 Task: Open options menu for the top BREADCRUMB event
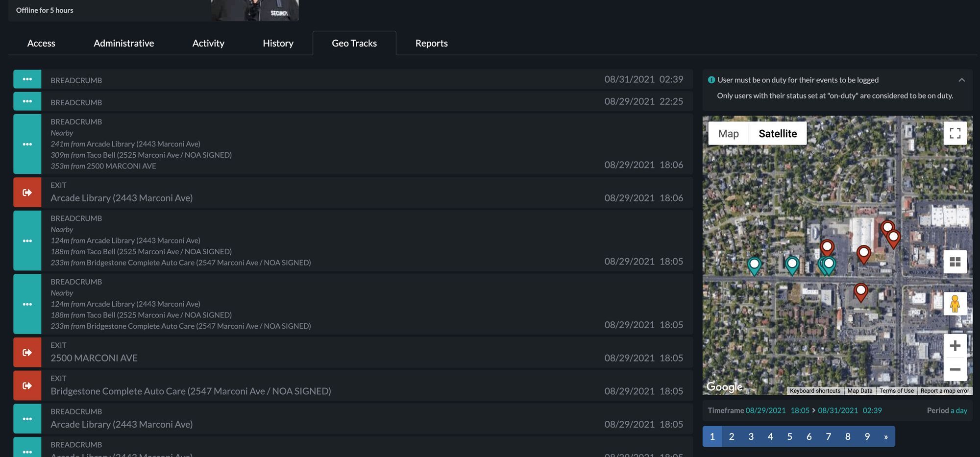[27, 79]
